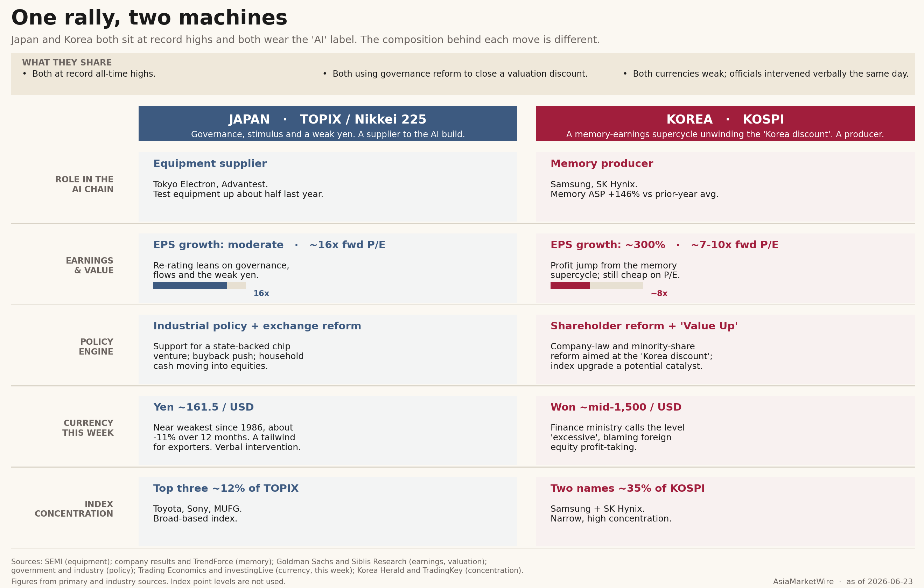Click the 'ROLE IN THE AI CHAIN' row label

point(84,184)
